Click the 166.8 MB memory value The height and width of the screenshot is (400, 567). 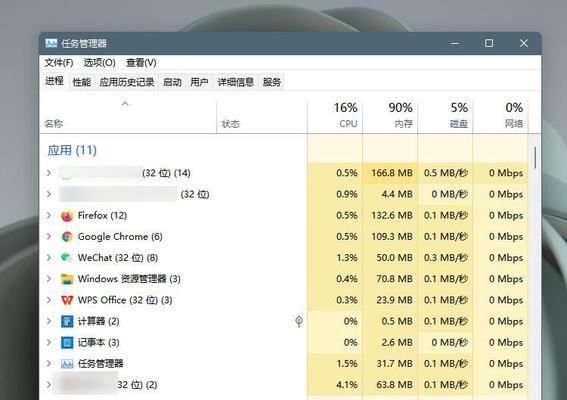[x=392, y=173]
